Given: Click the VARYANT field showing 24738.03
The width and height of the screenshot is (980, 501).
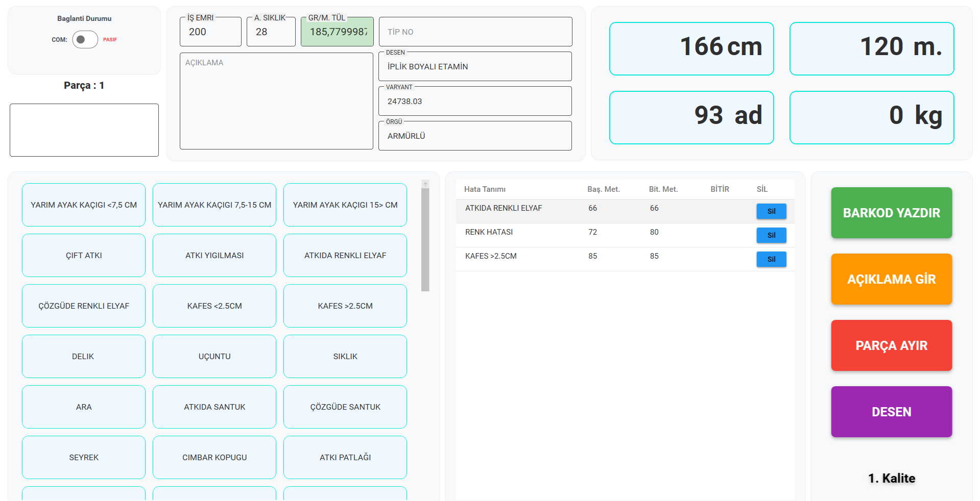Looking at the screenshot, I should coord(475,101).
